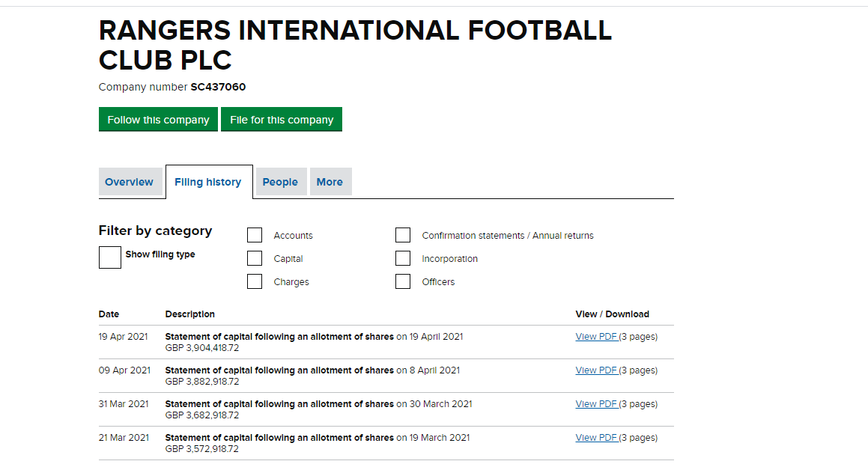Click the Filter by category heading
The height and width of the screenshot is (464, 868).
pyautogui.click(x=156, y=231)
